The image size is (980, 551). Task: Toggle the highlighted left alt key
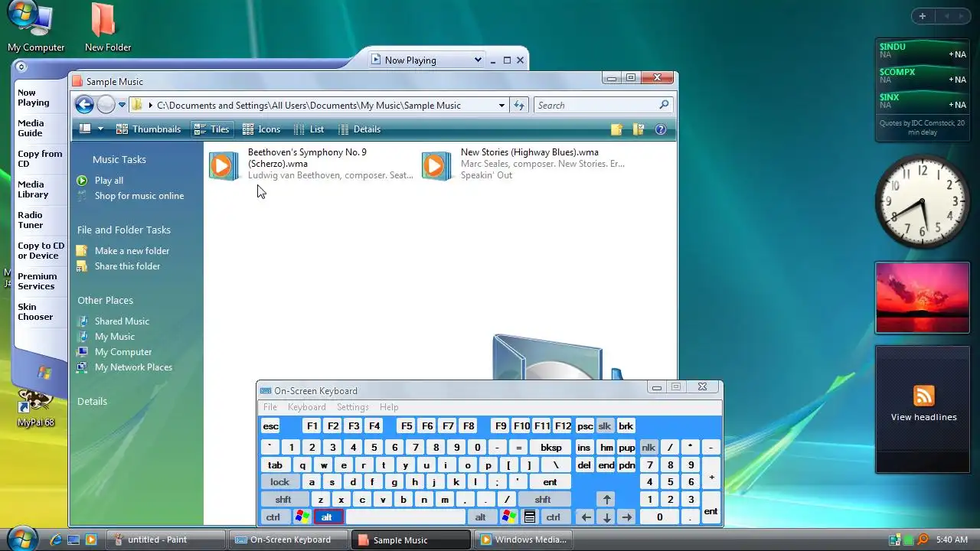(x=327, y=517)
